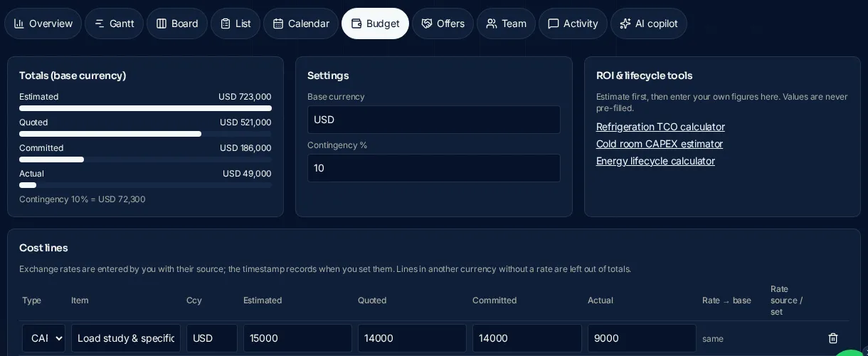This screenshot has height=356, width=868.
Task: Click the Estimated 15000 field
Action: 297,338
